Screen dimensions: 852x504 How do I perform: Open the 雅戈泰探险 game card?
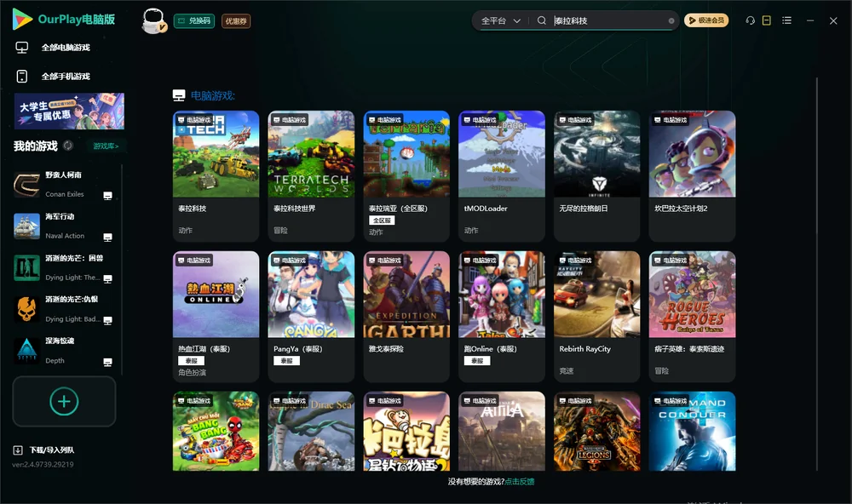click(406, 317)
